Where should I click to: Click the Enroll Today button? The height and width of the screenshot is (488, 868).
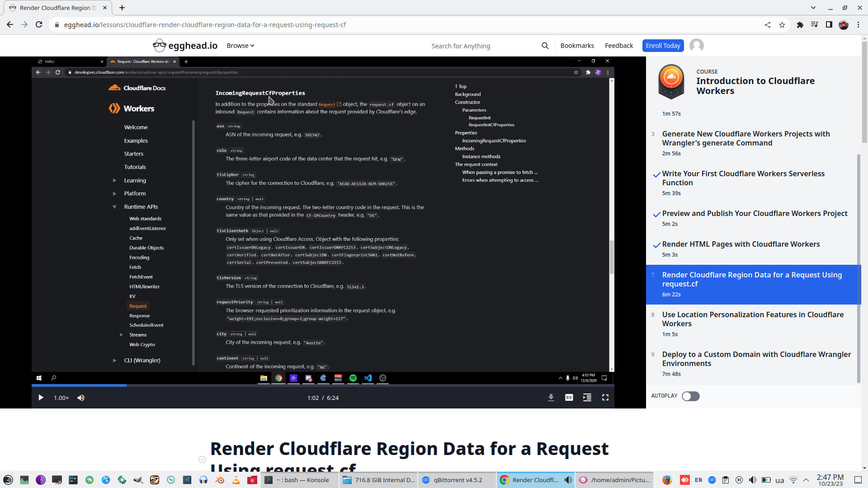tap(663, 46)
